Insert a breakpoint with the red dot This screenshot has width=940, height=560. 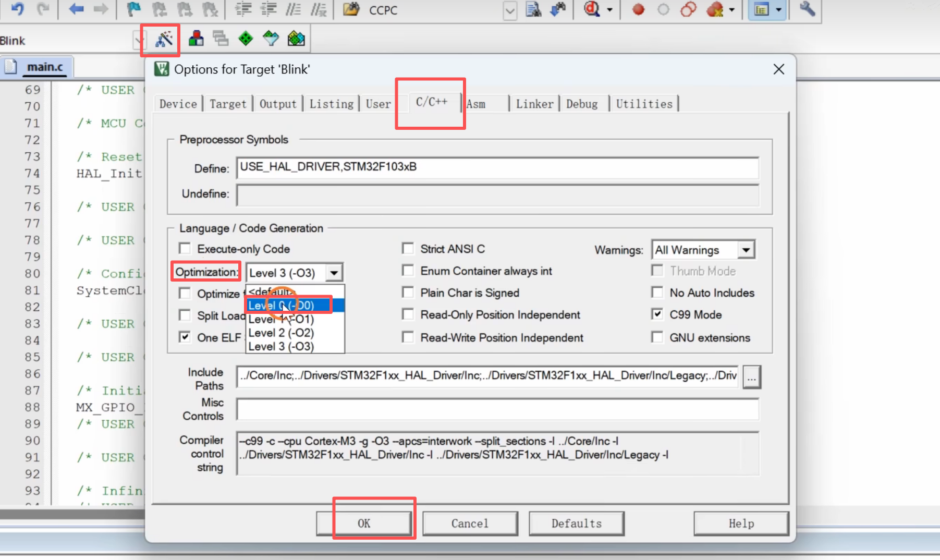638,9
